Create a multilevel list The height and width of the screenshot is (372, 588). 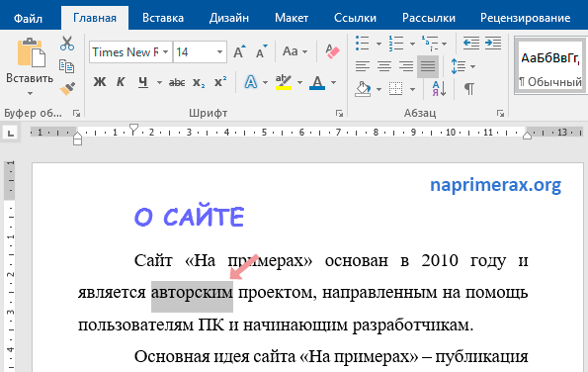(430, 44)
